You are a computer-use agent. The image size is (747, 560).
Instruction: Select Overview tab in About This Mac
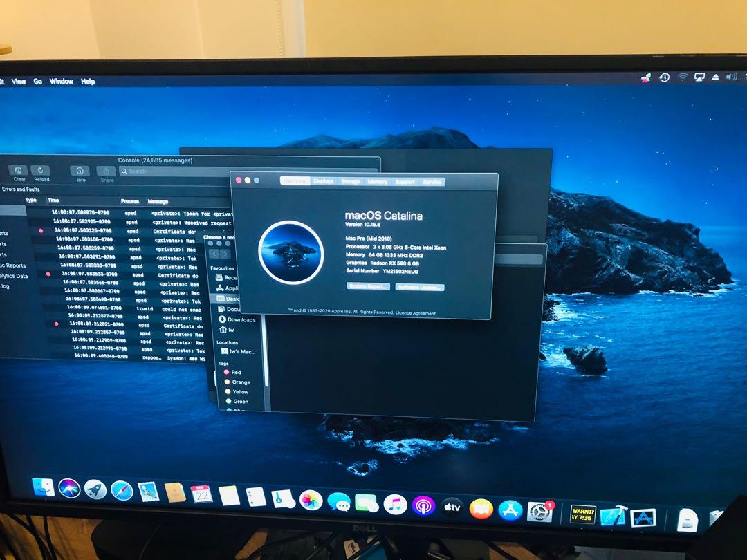coord(295,180)
